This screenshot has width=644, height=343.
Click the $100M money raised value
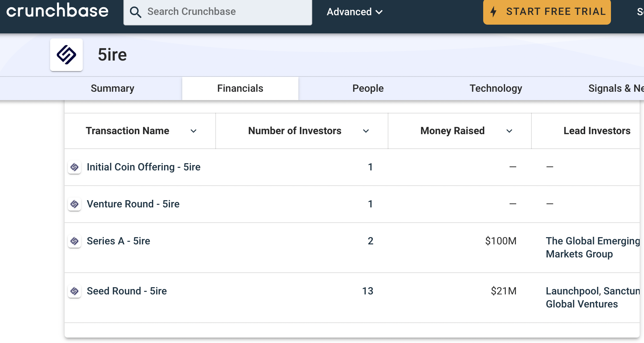pos(501,241)
